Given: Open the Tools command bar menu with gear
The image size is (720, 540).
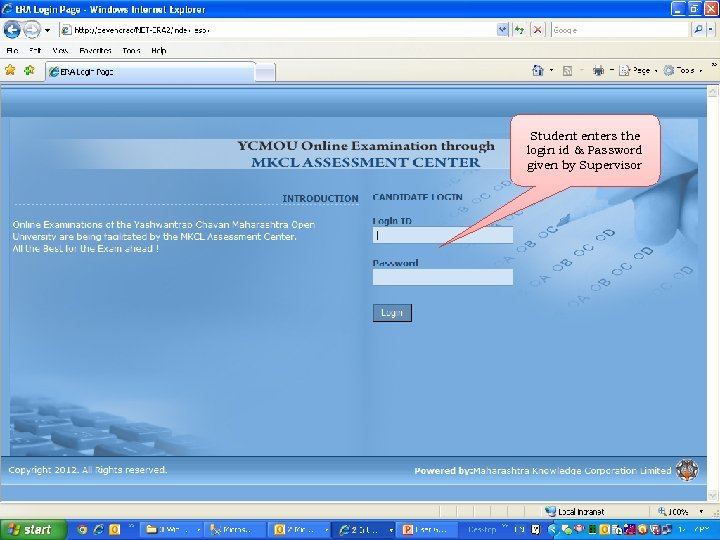Looking at the screenshot, I should (683, 71).
